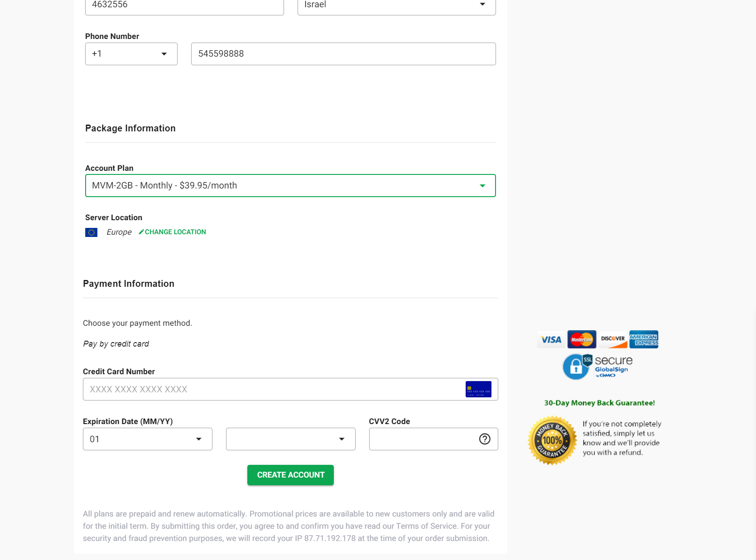756x560 pixels.
Task: Click the Discover card logo
Action: (613, 339)
